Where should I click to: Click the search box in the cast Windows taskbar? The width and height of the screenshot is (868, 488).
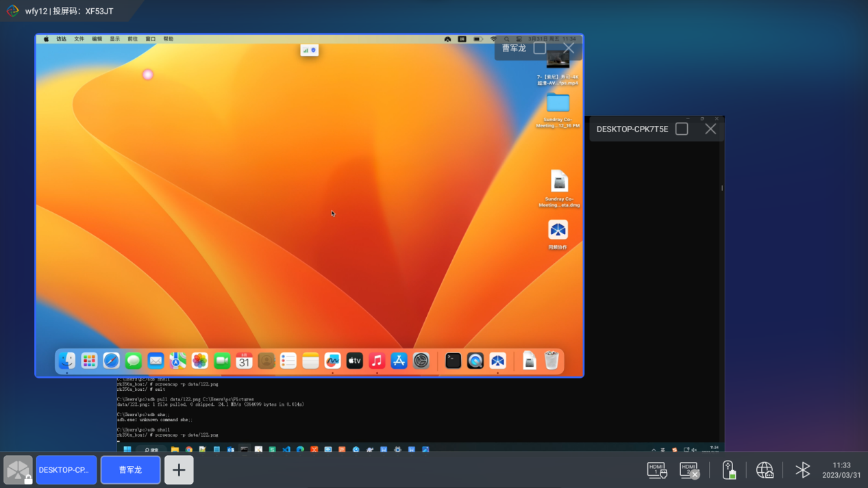(x=151, y=450)
